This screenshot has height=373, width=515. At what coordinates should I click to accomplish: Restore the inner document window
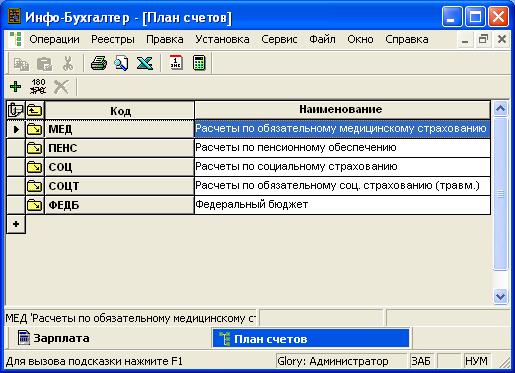click(x=483, y=40)
